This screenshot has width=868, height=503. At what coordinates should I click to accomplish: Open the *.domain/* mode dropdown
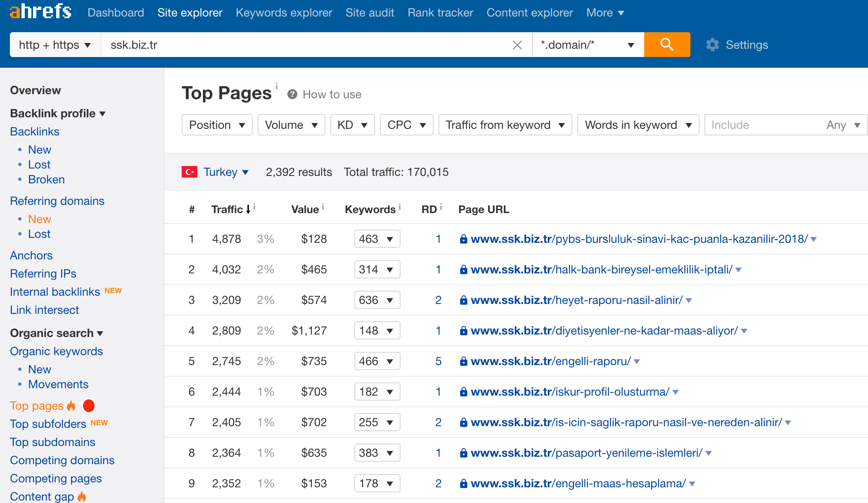[588, 45]
